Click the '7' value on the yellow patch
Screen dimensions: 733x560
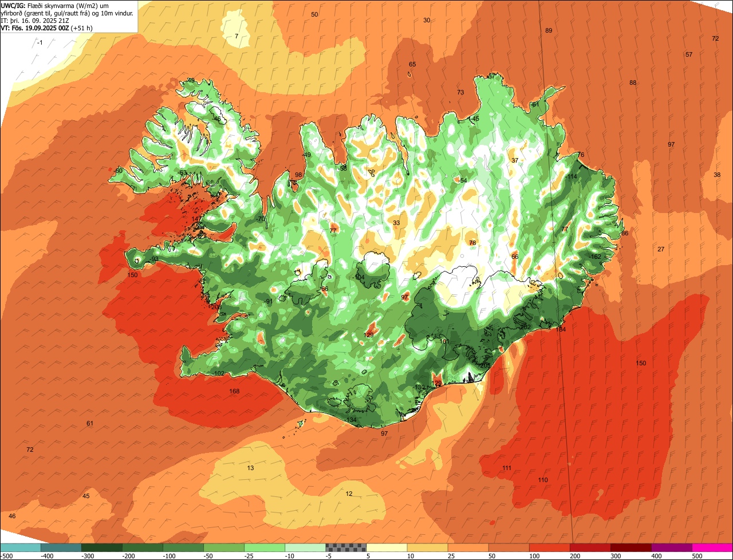237,37
